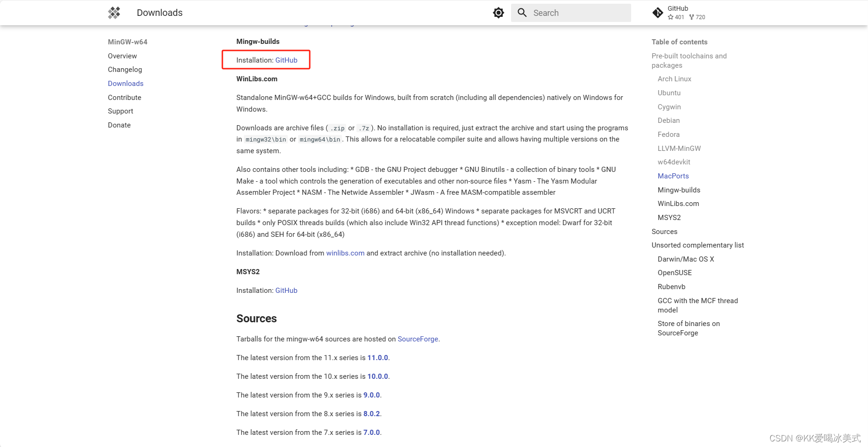
Task: Jump to LLVM-MinGW in contents
Action: [x=679, y=148]
